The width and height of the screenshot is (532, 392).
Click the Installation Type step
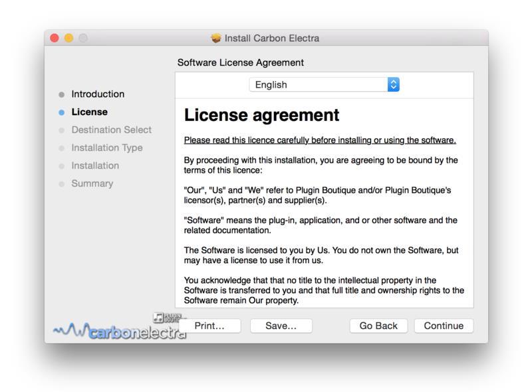[x=107, y=148]
